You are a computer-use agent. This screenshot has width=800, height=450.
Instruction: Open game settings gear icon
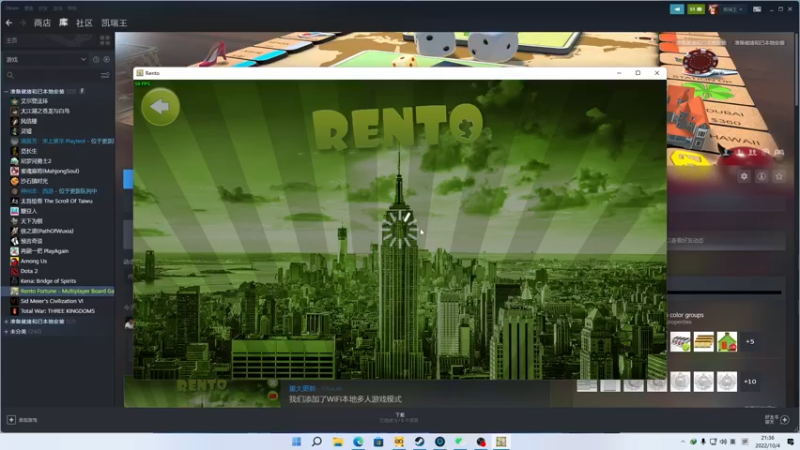(744, 176)
